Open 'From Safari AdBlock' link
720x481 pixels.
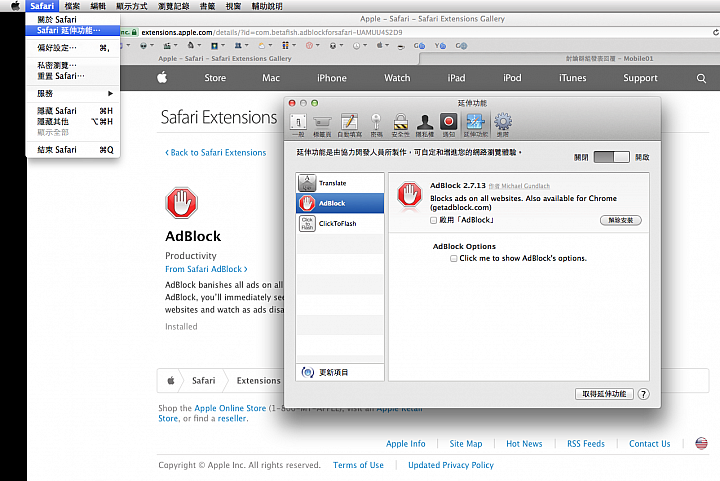pos(206,269)
